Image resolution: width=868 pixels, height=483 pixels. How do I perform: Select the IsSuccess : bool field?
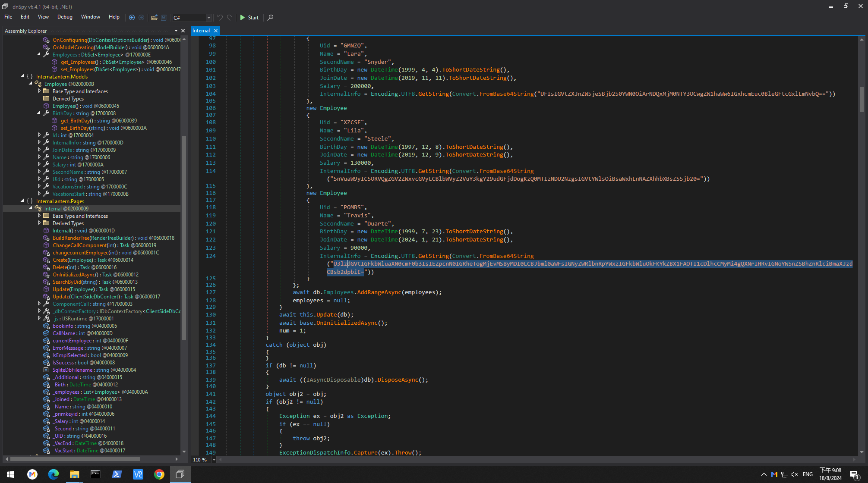[84, 363]
